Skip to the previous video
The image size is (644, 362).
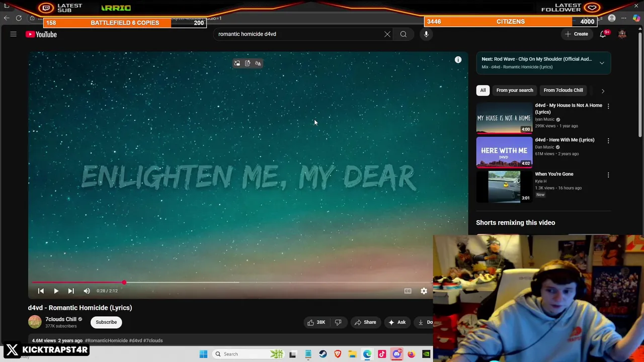point(41,291)
